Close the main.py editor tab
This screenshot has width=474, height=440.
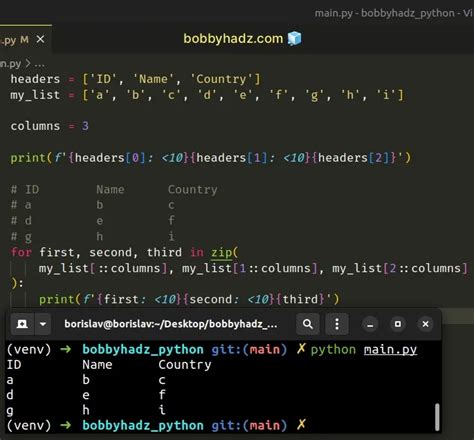point(40,39)
